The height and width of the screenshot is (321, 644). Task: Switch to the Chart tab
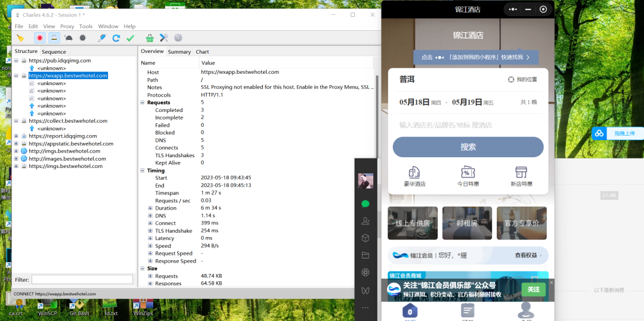tap(202, 52)
